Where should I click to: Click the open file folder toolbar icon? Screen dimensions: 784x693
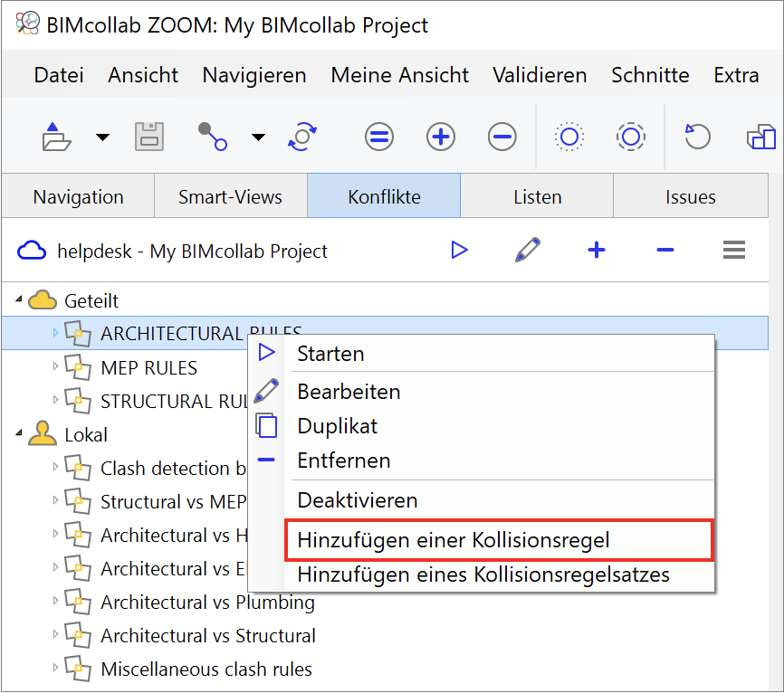tap(56, 137)
